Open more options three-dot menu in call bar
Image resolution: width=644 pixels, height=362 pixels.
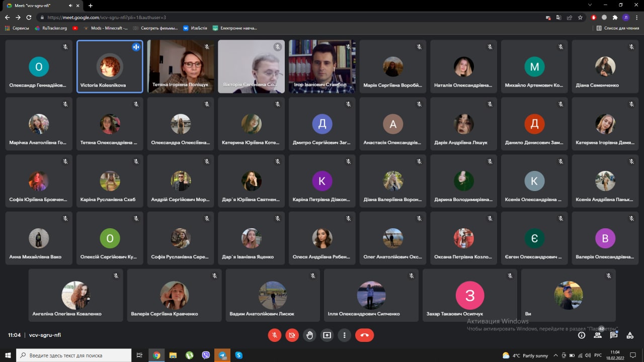coord(345,335)
